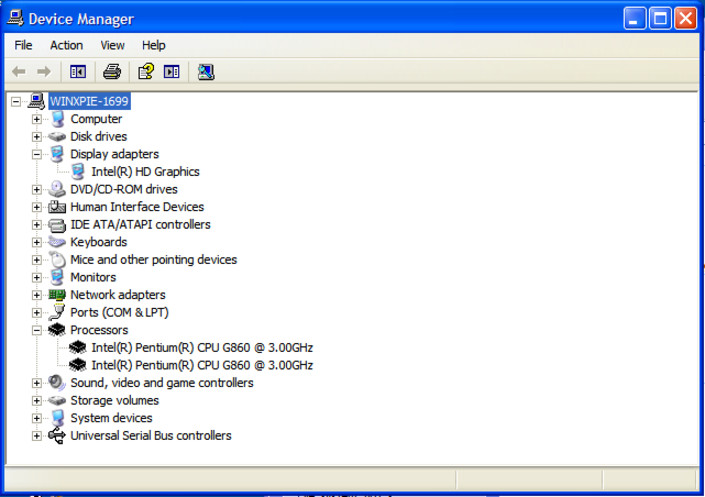The height and width of the screenshot is (497, 705).
Task: Collapse the Processors node
Action: coord(37,330)
